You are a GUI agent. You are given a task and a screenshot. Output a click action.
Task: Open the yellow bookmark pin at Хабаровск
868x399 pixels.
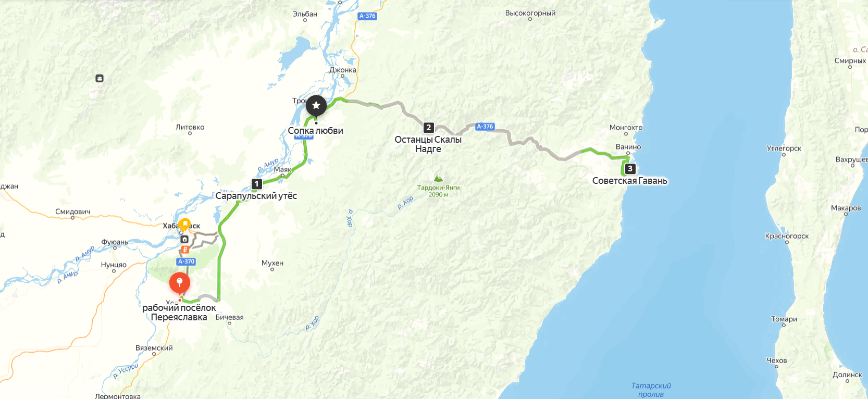click(x=184, y=225)
